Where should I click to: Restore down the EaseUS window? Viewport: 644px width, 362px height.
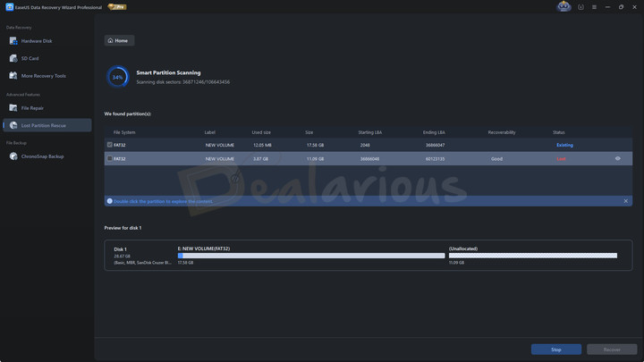coord(621,7)
